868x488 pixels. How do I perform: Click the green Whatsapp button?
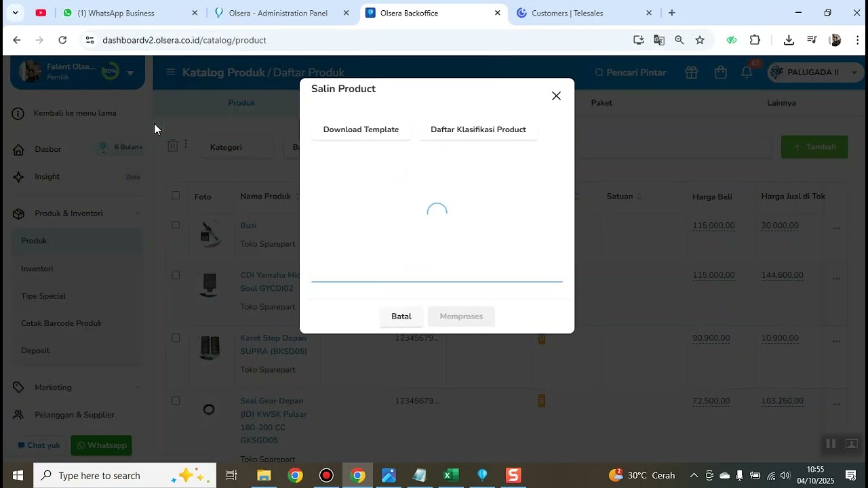point(102,445)
